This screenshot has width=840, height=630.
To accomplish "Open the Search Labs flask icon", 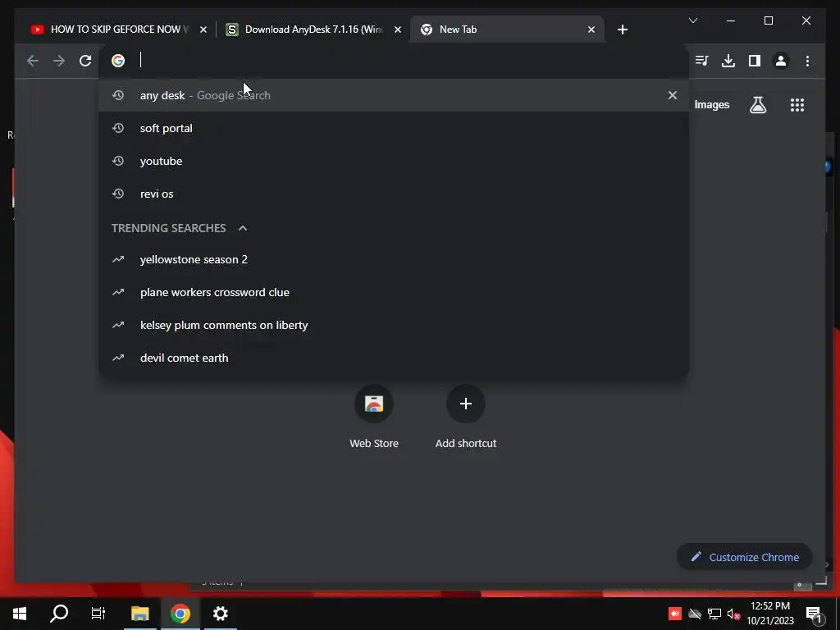I will coord(757,105).
